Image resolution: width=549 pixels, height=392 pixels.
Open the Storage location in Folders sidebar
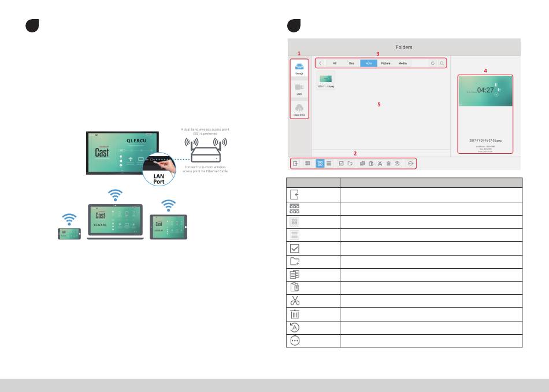coord(299,68)
